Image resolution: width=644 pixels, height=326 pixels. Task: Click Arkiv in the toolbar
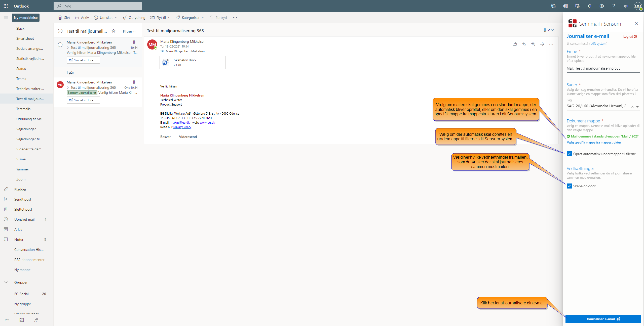[82, 18]
